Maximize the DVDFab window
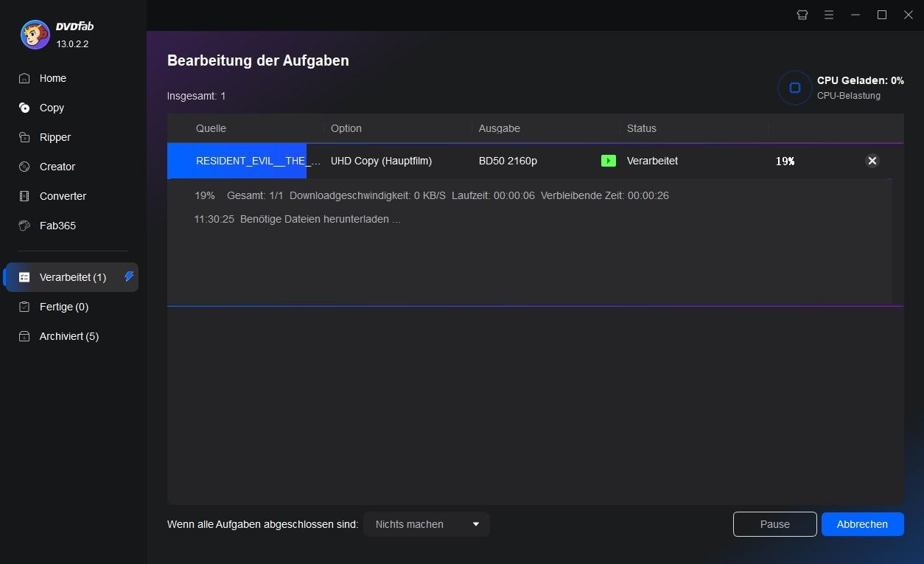Image resolution: width=924 pixels, height=564 pixels. pyautogui.click(x=882, y=15)
